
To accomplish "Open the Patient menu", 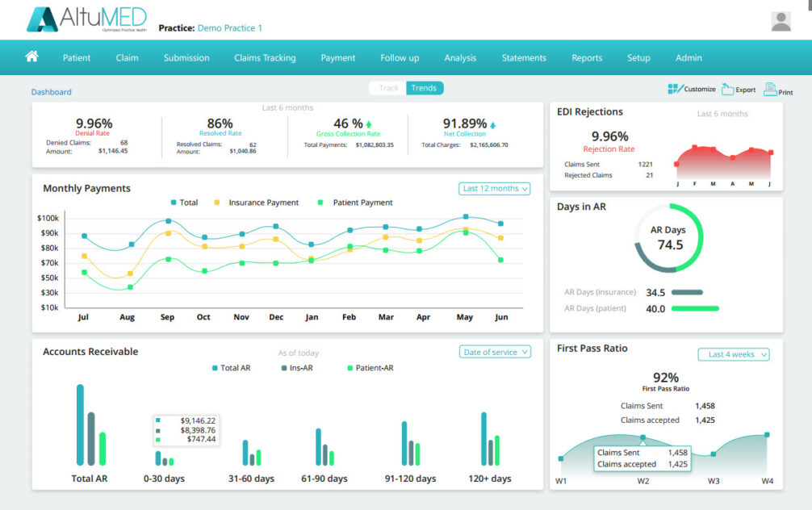I will 77,57.
